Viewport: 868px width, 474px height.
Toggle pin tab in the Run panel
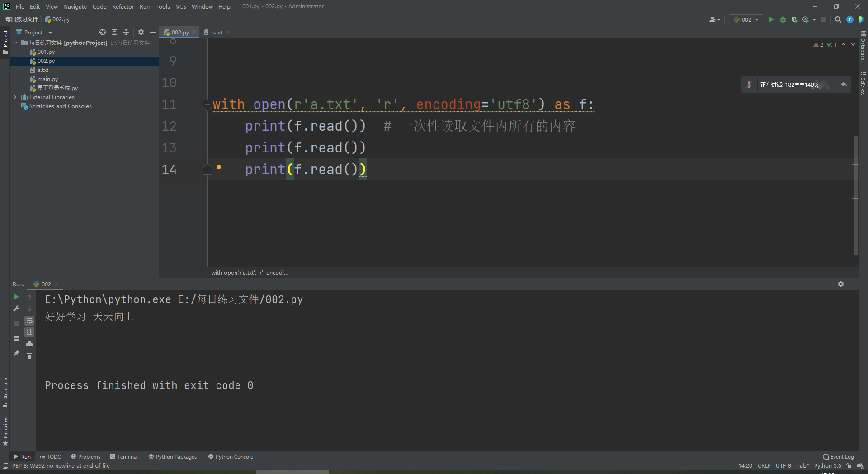tap(16, 353)
